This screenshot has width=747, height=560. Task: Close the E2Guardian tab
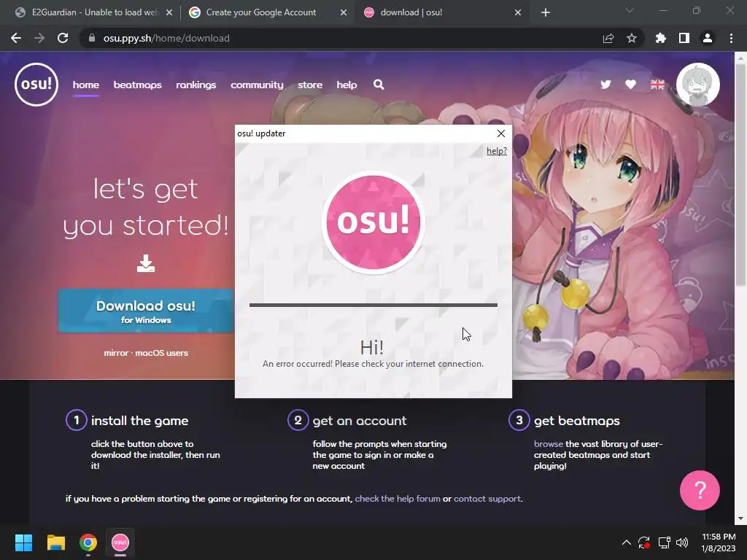169,12
